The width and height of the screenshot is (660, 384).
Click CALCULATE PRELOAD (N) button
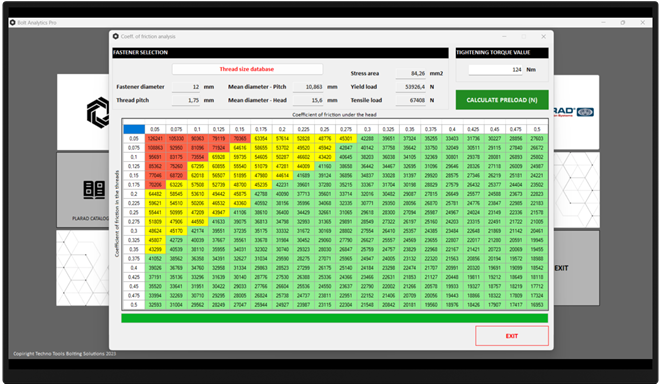[x=502, y=100]
